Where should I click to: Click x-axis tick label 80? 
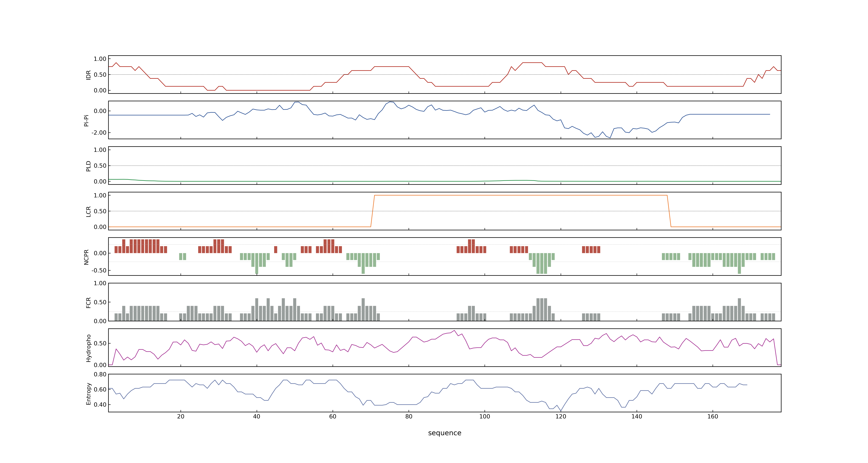point(409,416)
